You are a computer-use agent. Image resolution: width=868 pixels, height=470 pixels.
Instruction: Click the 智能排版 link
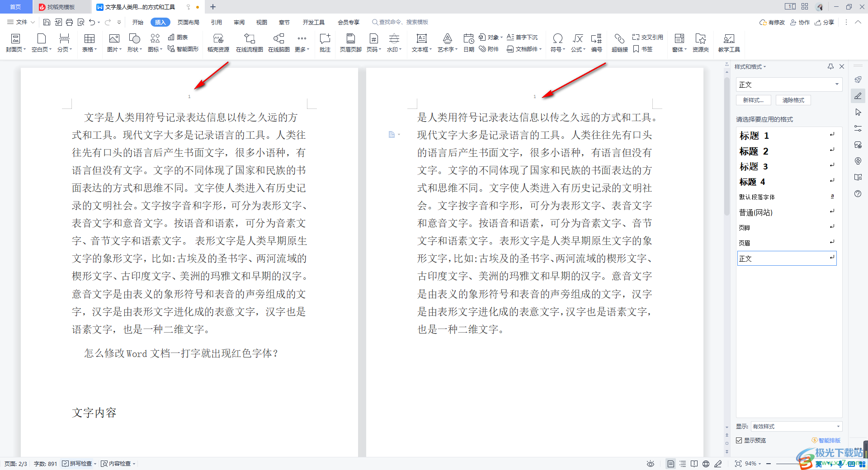[826, 440]
